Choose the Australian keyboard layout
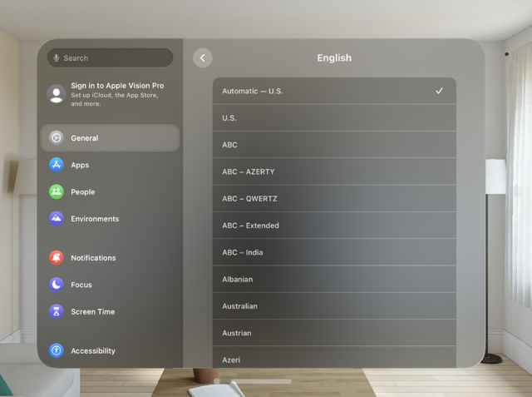This screenshot has height=397, width=532. coord(333,306)
